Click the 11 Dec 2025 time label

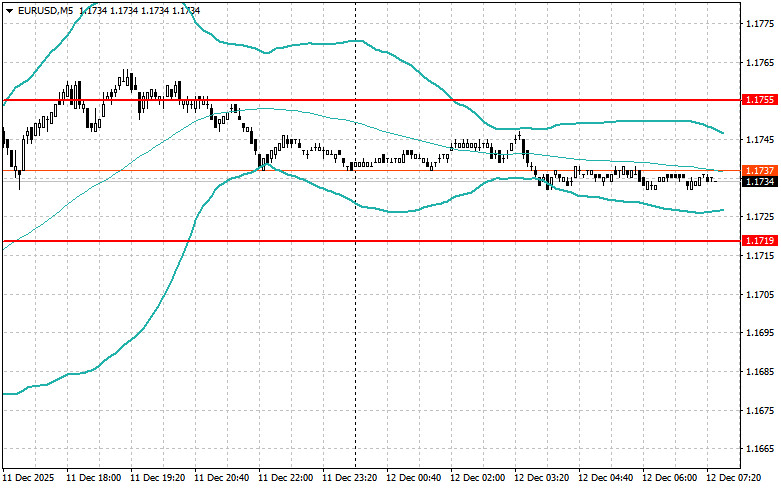(x=28, y=478)
